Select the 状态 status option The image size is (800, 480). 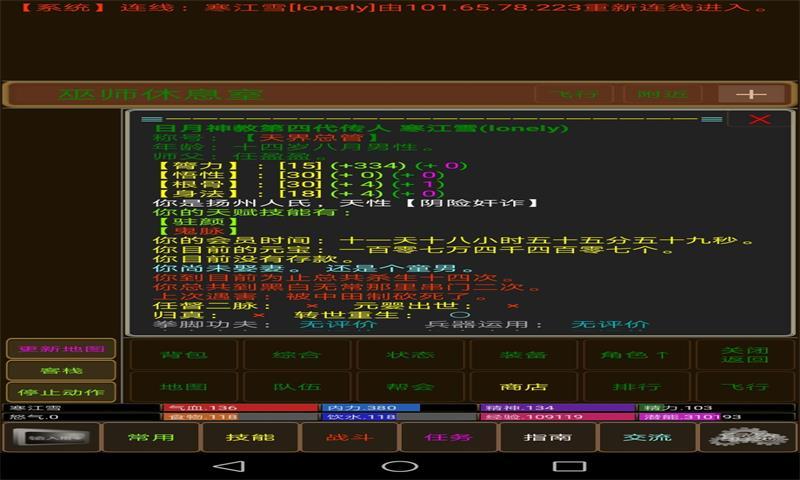click(410, 355)
